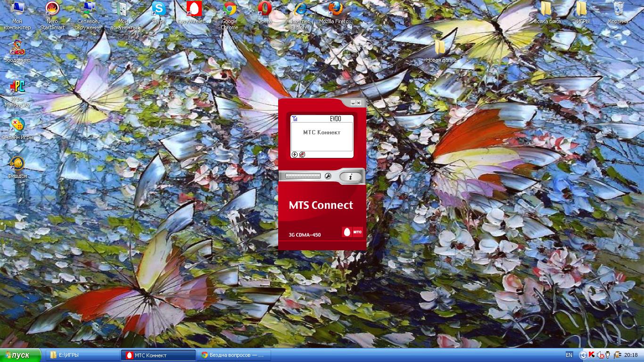This screenshot has width=644, height=362.
Task: Click the white power plug tray icon
Action: click(x=608, y=355)
